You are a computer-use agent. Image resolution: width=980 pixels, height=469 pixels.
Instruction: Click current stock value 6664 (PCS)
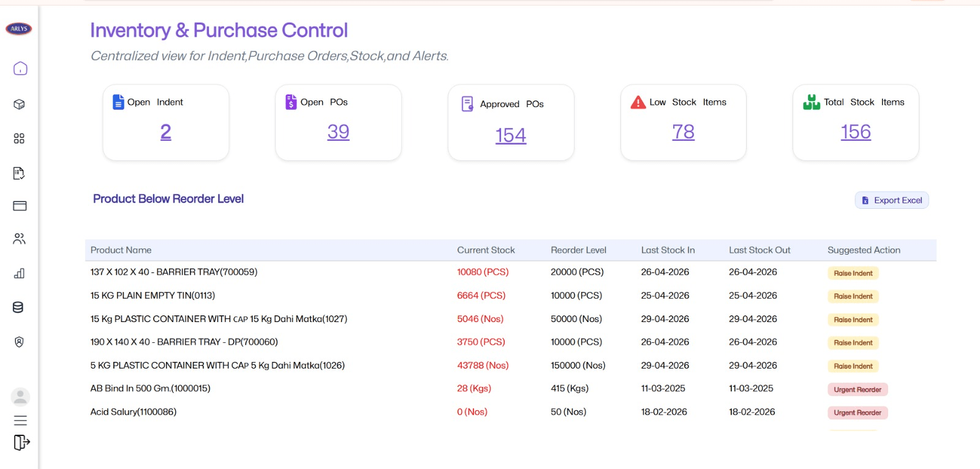click(481, 295)
